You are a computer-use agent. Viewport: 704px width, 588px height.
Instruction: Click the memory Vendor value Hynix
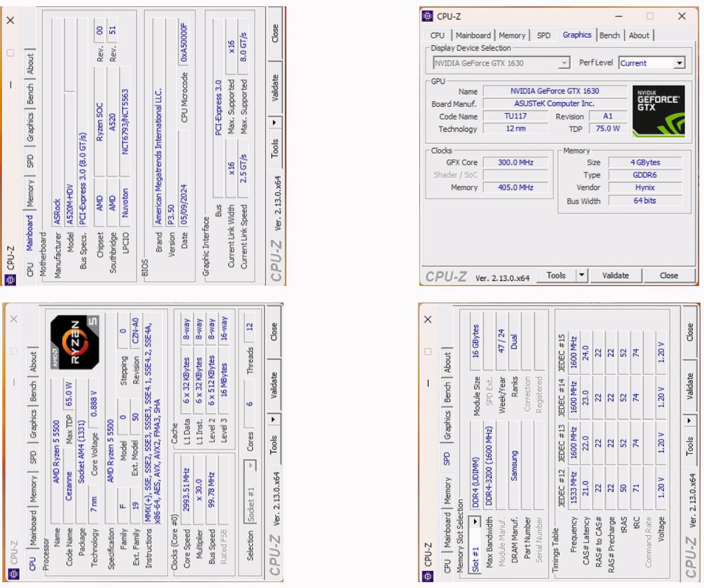pyautogui.click(x=645, y=188)
